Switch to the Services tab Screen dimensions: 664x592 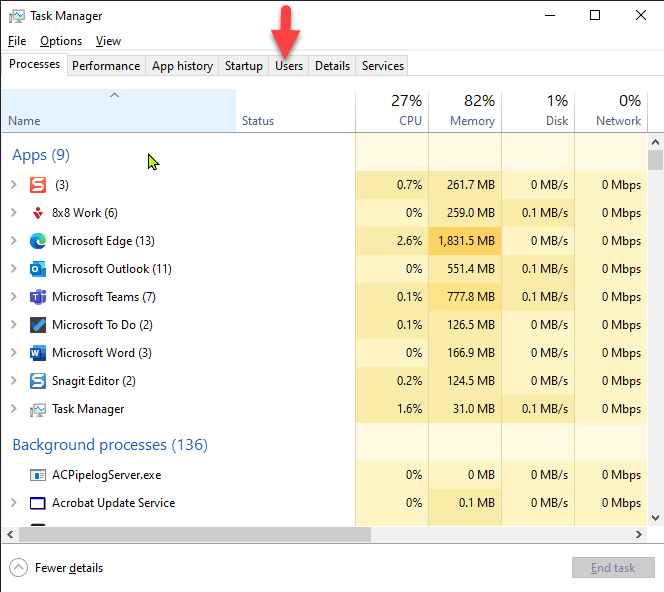[382, 66]
